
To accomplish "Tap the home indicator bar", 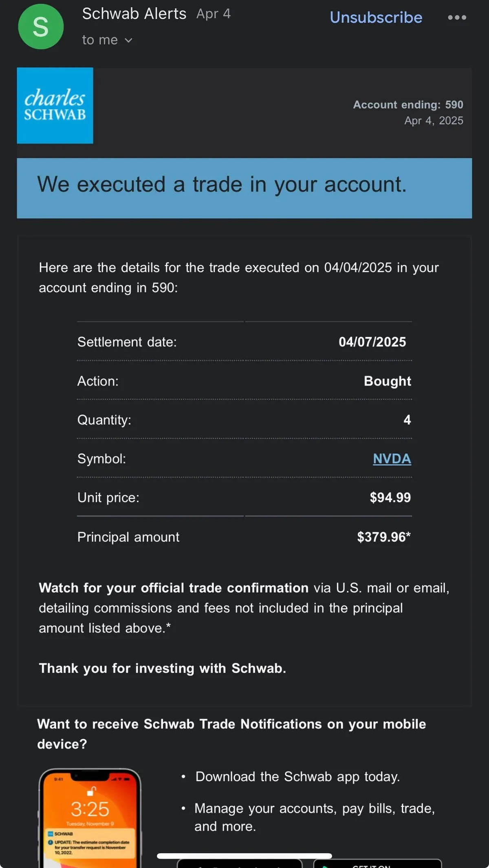I will [x=244, y=856].
